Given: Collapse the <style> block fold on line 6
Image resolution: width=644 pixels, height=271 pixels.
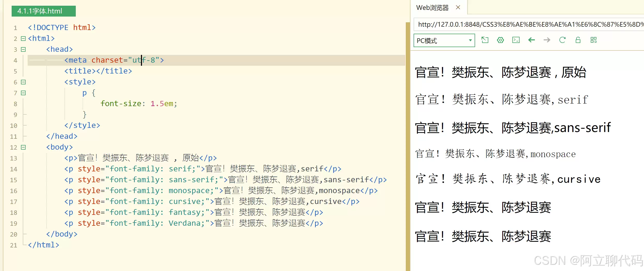Looking at the screenshot, I should click(23, 82).
